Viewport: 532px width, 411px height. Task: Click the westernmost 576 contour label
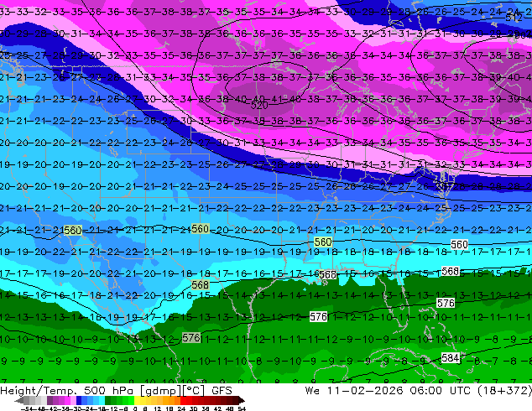pyautogui.click(x=191, y=338)
